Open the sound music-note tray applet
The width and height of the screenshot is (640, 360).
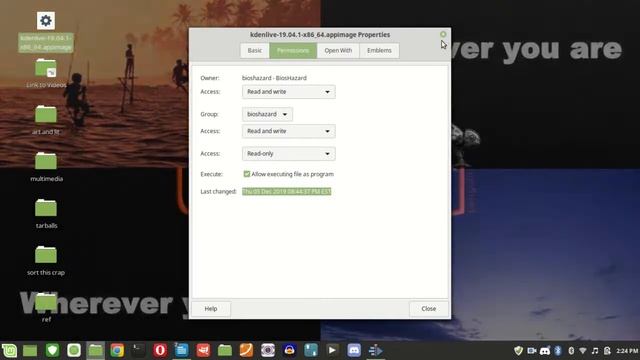click(x=595, y=351)
